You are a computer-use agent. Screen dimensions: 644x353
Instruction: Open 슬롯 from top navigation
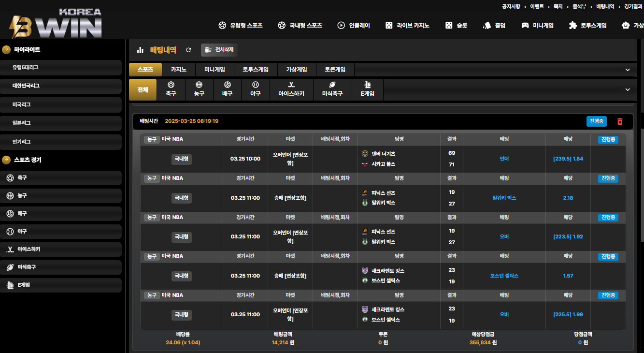click(456, 26)
